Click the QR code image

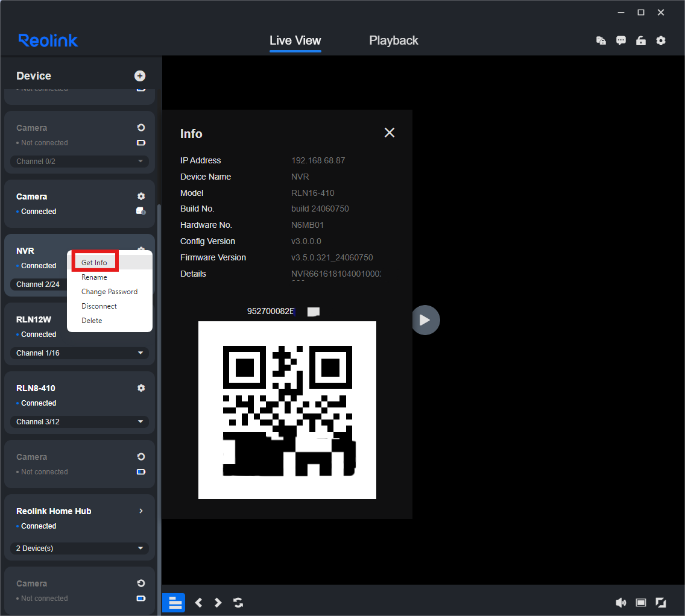pos(287,410)
